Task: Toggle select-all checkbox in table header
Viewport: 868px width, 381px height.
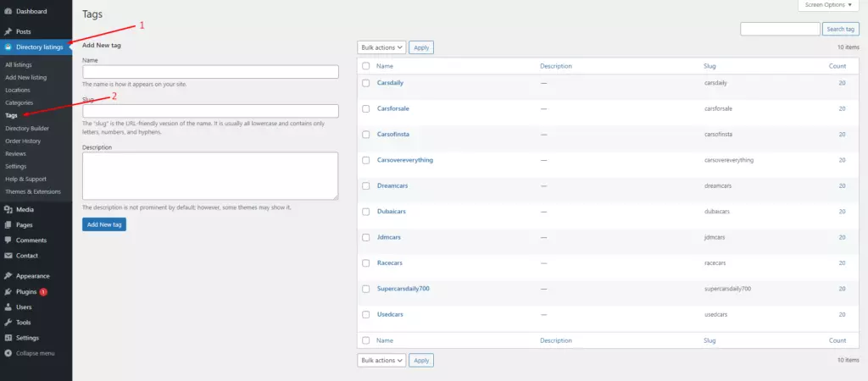Action: (366, 66)
